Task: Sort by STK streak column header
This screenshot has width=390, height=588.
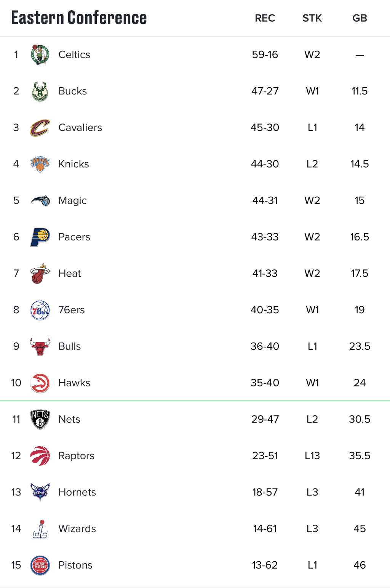Action: pyautogui.click(x=312, y=18)
